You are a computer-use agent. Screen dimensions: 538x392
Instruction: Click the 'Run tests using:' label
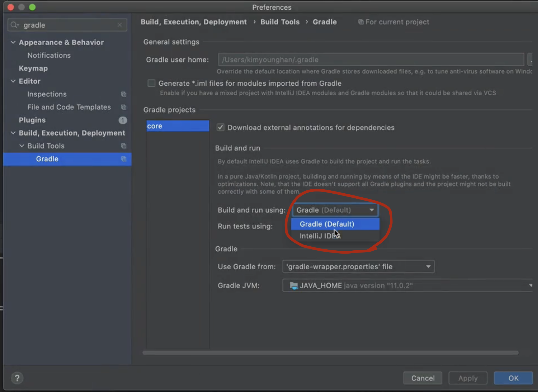[x=245, y=226]
